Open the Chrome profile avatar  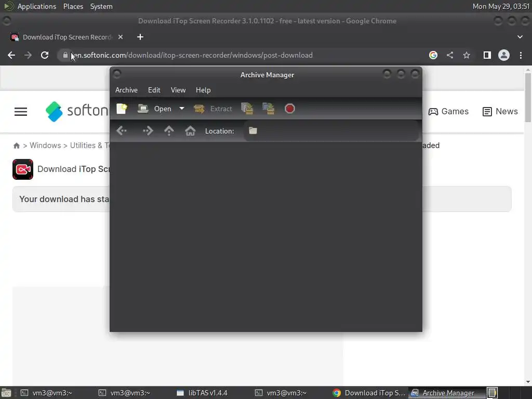[x=504, y=55]
